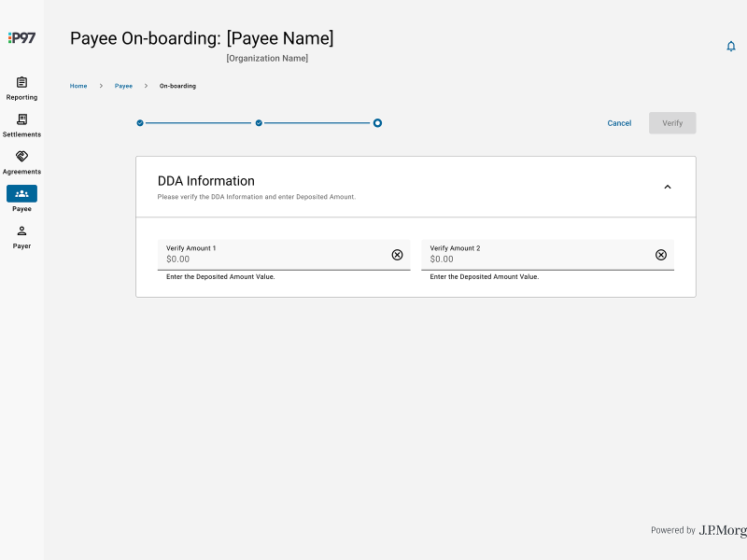Collapse the DDA Information card
747x560 pixels.
point(668,186)
